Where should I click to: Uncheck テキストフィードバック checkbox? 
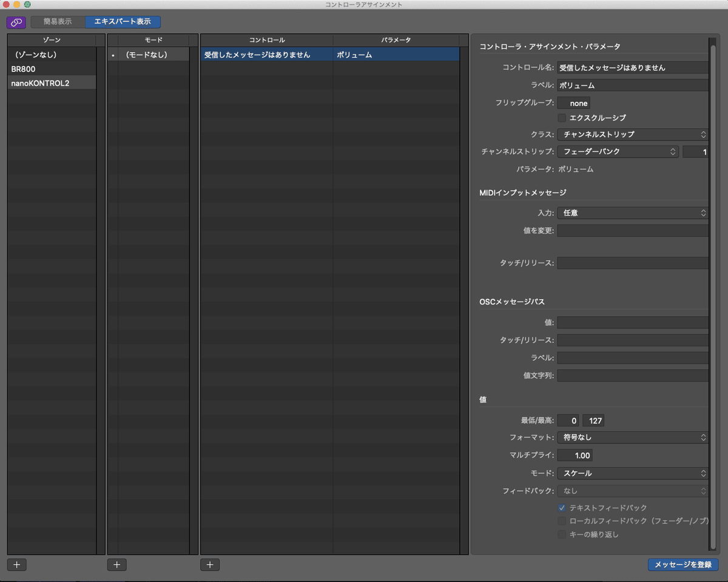click(562, 508)
